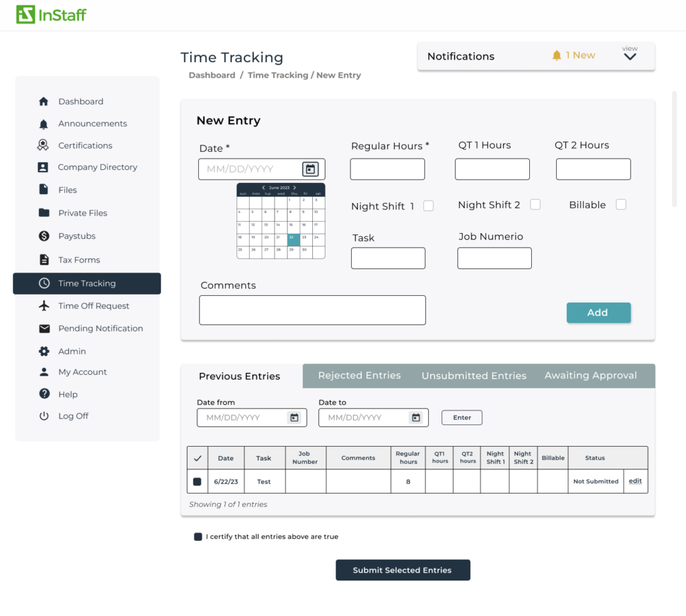The width and height of the screenshot is (686, 616).
Task: Expand the Notifications view chevron
Action: coord(630,57)
